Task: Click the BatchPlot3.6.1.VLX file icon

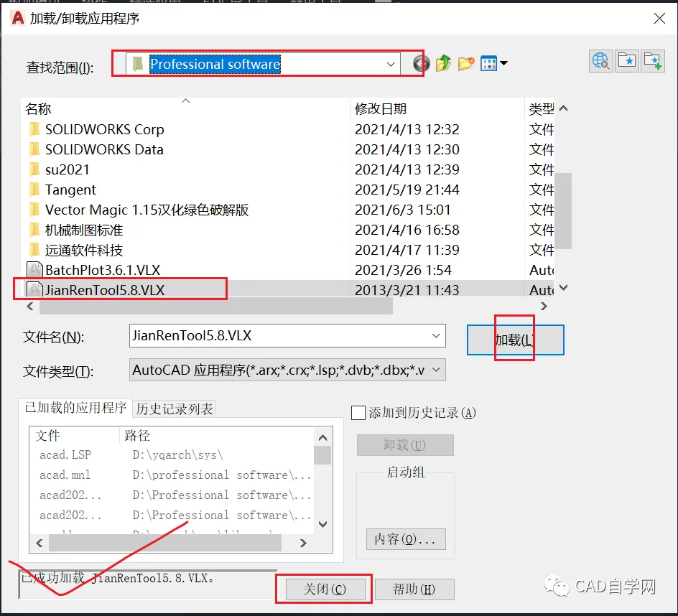Action: click(x=35, y=270)
